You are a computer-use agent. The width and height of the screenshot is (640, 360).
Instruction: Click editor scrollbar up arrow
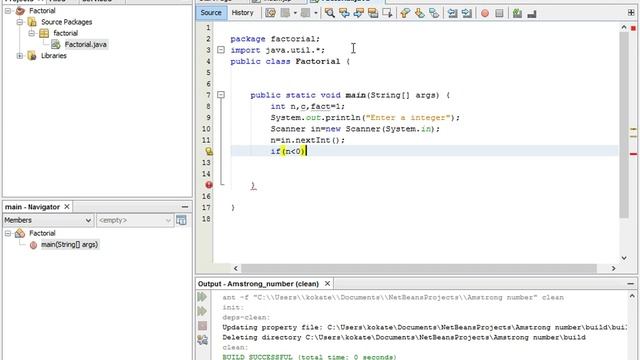pyautogui.click(x=624, y=27)
